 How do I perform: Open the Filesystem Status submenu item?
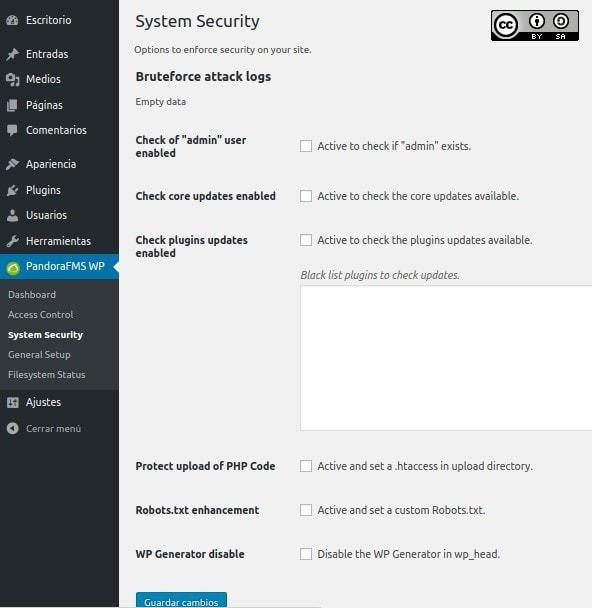tap(47, 375)
